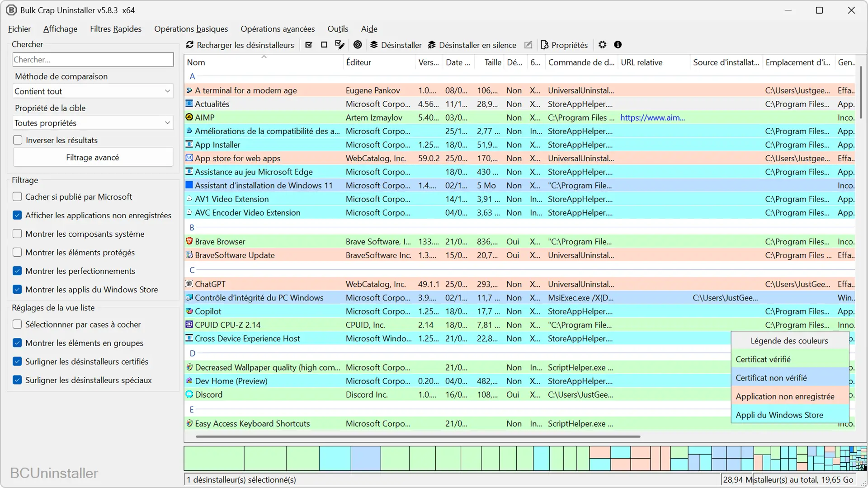
Task: Open the AIMP https://www.aim... link
Action: [652, 117]
